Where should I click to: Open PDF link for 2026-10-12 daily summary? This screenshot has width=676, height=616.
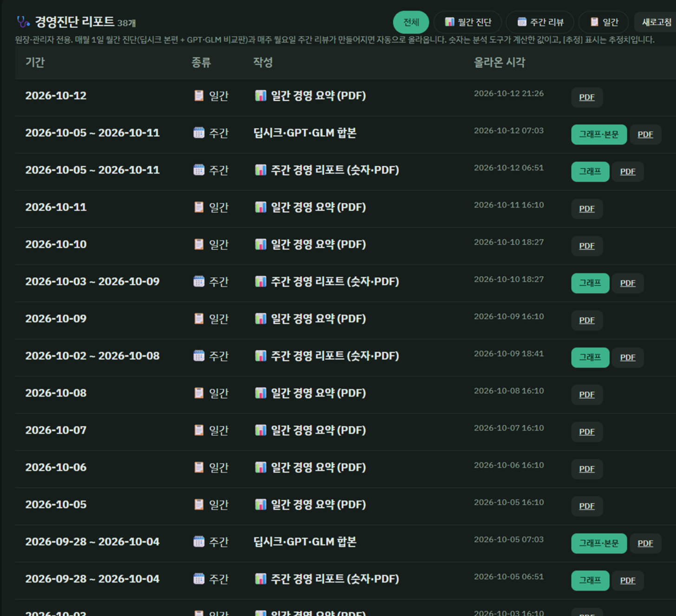pos(587,97)
